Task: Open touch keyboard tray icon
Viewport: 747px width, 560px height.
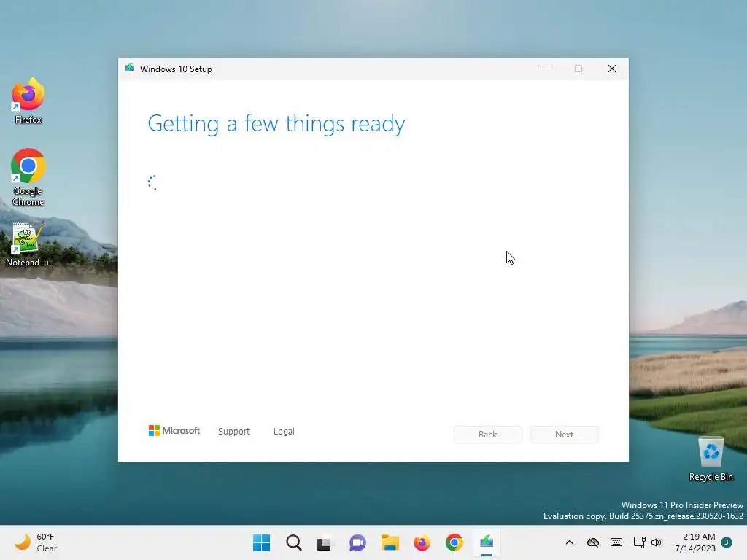Action: coord(616,542)
